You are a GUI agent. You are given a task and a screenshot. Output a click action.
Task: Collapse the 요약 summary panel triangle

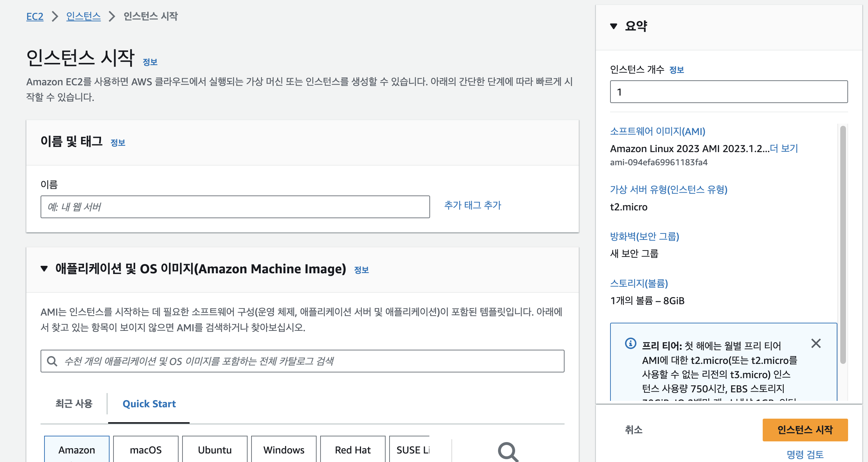click(x=614, y=26)
